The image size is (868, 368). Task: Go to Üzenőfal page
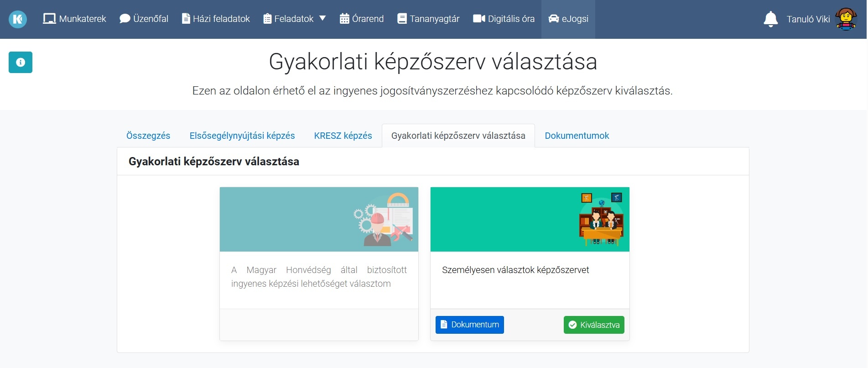tap(144, 19)
